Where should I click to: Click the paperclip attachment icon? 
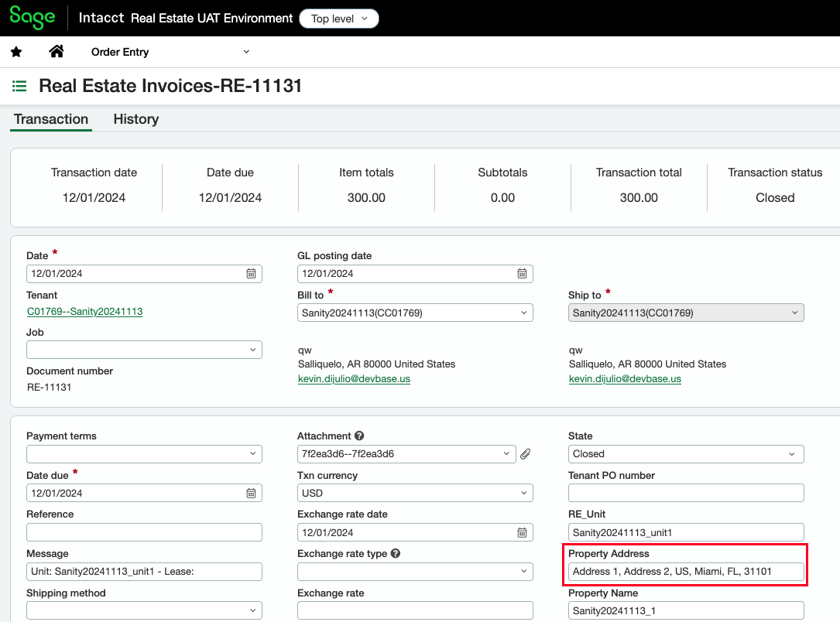(526, 454)
